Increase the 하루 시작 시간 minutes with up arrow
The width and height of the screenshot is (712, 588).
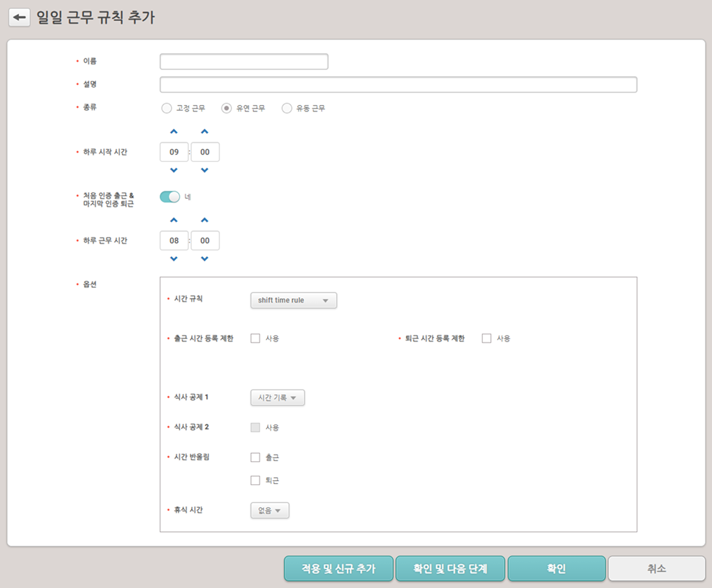click(x=205, y=132)
